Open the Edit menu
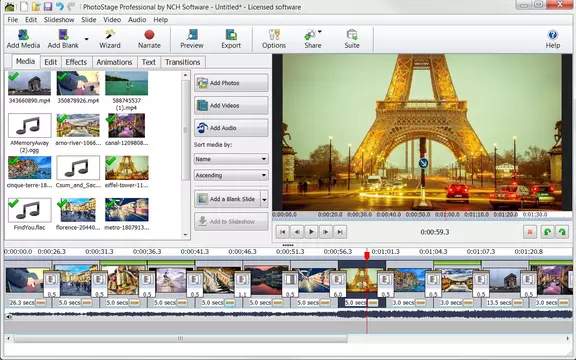Screen dimensions: 576x360 click(31, 20)
